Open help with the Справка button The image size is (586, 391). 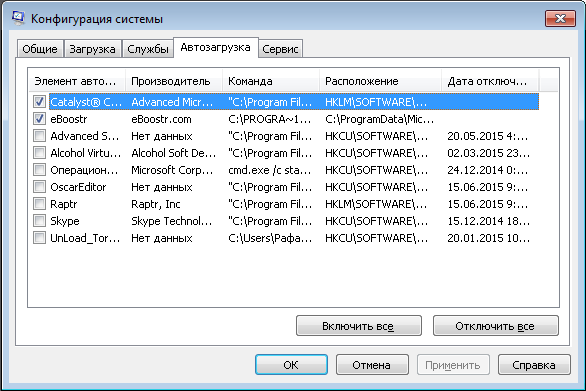point(534,365)
